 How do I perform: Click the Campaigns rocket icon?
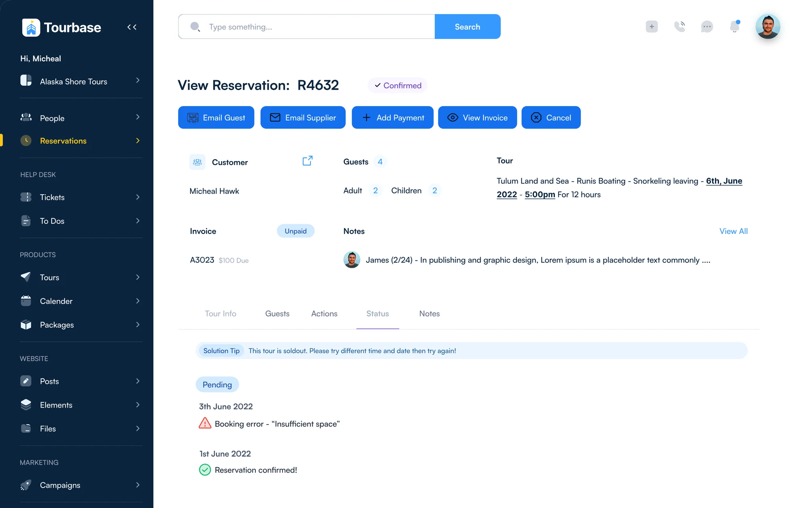click(x=26, y=485)
